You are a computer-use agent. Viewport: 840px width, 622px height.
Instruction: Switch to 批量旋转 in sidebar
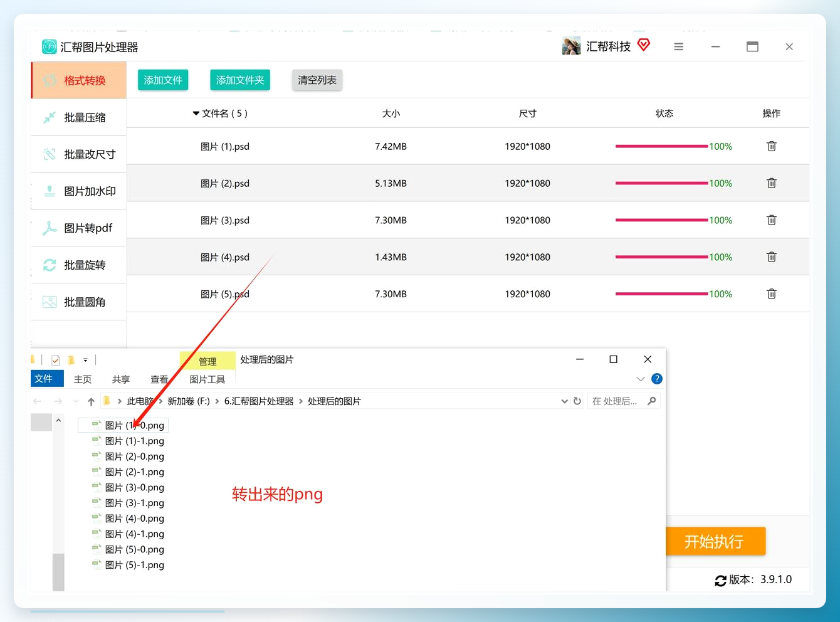pyautogui.click(x=79, y=265)
